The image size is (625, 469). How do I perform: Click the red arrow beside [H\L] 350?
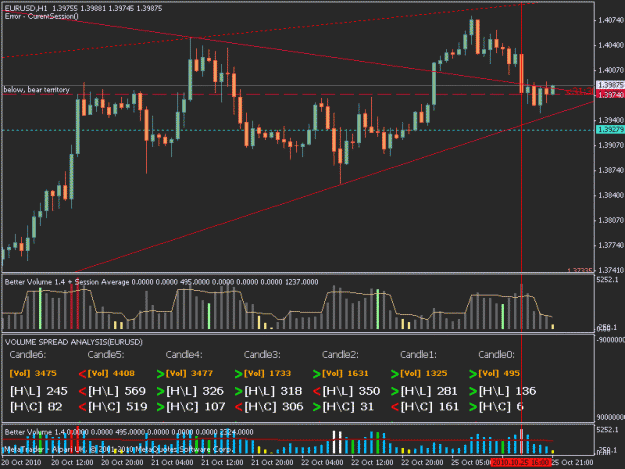click(317, 391)
